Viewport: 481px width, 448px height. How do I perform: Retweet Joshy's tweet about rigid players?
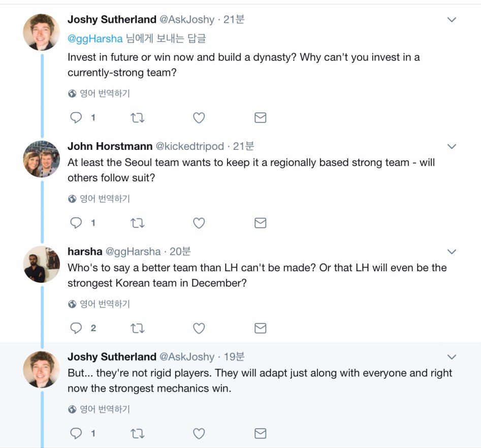[x=138, y=433]
